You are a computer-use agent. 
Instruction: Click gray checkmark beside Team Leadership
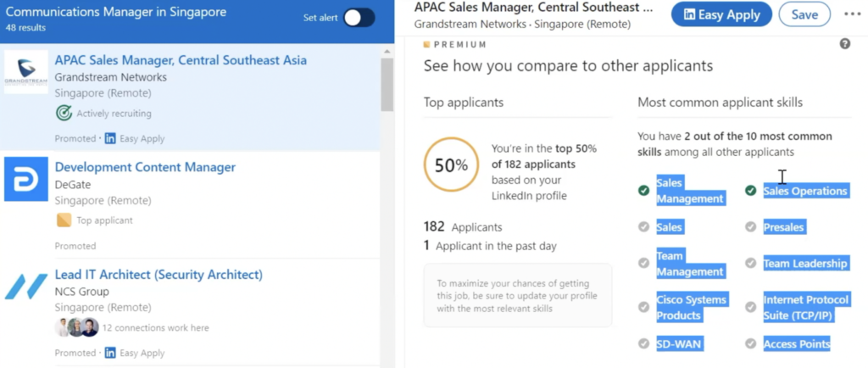pos(751,263)
